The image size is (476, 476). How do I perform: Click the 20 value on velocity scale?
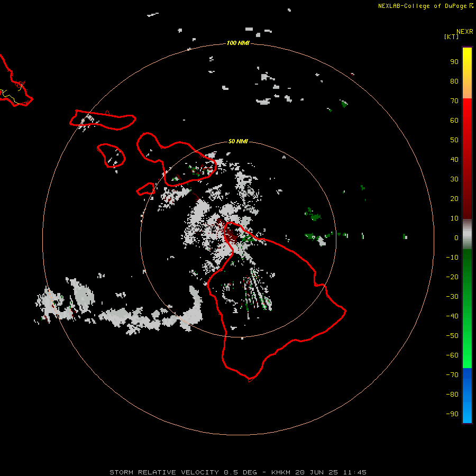(x=454, y=199)
